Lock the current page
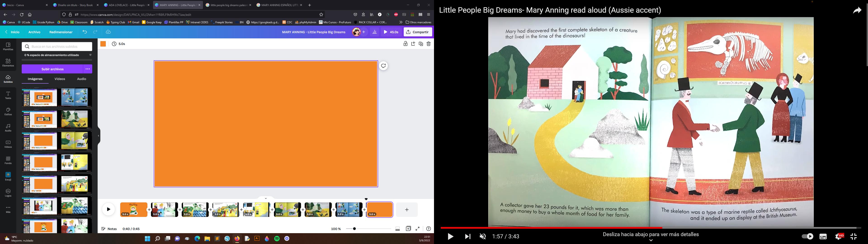 click(405, 44)
